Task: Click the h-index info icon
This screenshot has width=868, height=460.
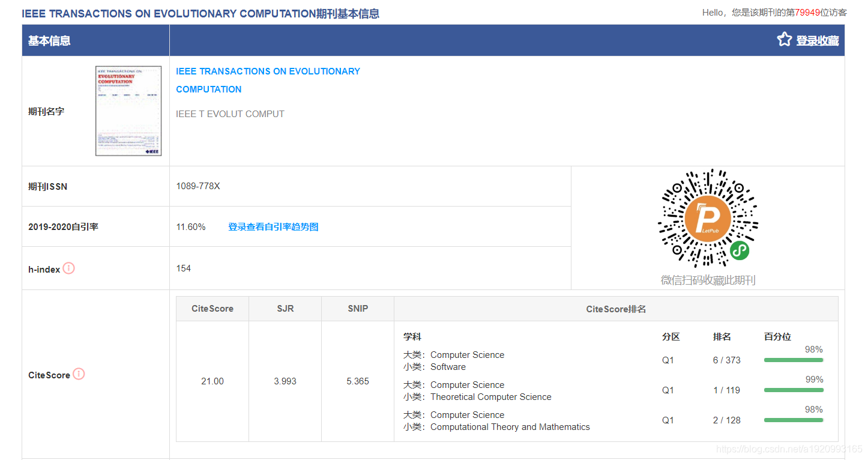Action: coord(69,268)
